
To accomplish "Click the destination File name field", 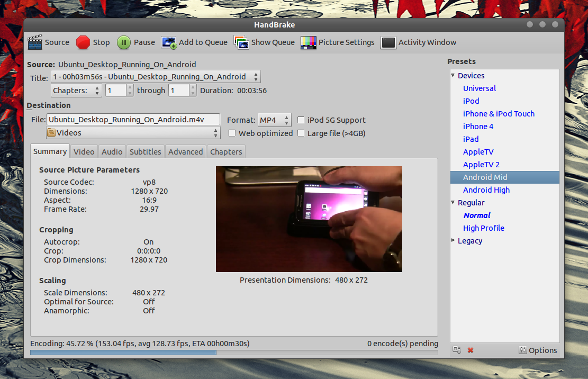I will (x=133, y=120).
